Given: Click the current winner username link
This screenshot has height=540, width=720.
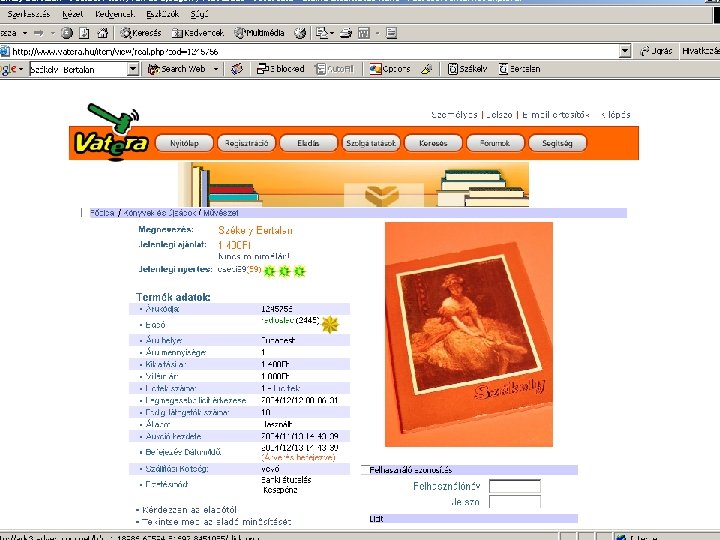Looking at the screenshot, I should [x=232, y=270].
